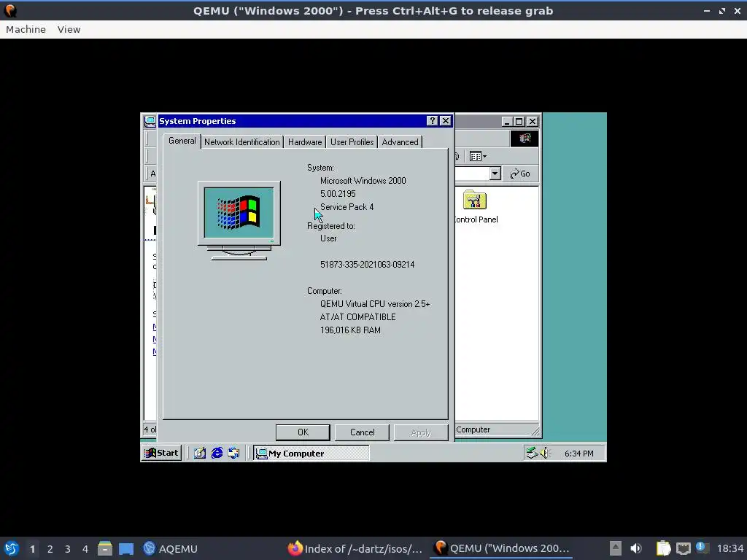Click the Windows logo monitor image
Screen dimensions: 747x560
[239, 220]
